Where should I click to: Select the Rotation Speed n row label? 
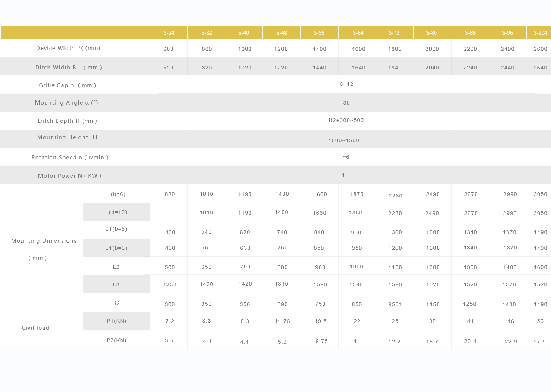[70, 158]
